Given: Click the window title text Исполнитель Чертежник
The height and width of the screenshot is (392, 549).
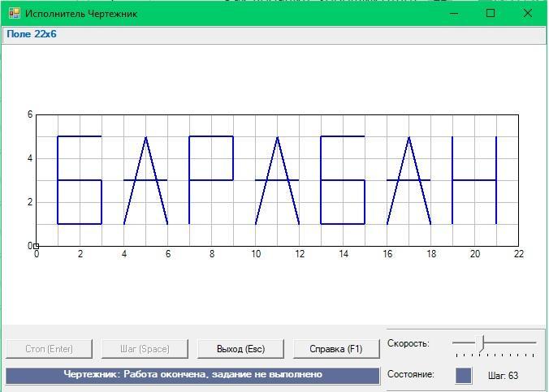Looking at the screenshot, I should (81, 14).
